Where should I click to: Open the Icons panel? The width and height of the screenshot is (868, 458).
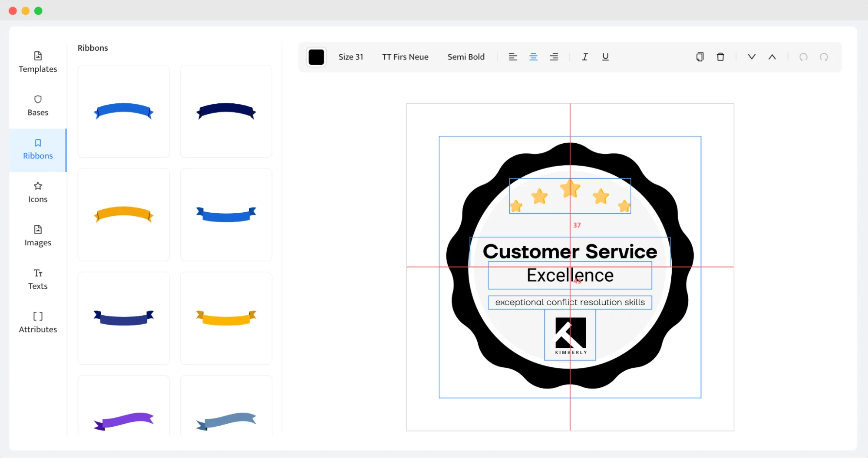tap(38, 193)
